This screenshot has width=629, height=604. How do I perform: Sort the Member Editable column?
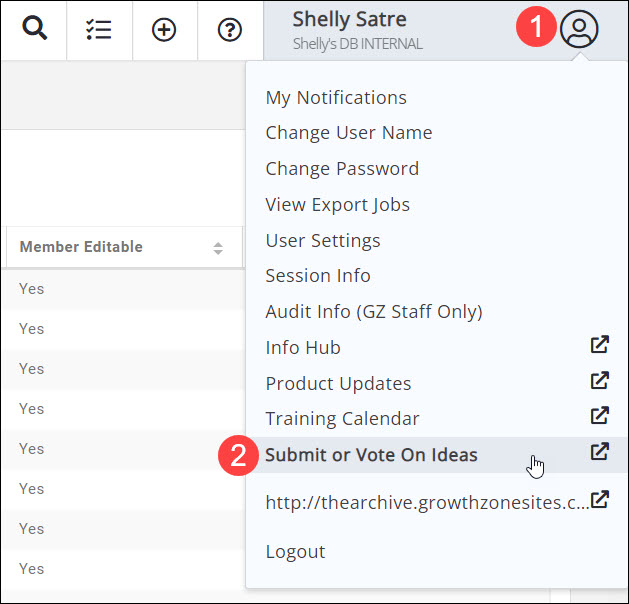(x=218, y=248)
